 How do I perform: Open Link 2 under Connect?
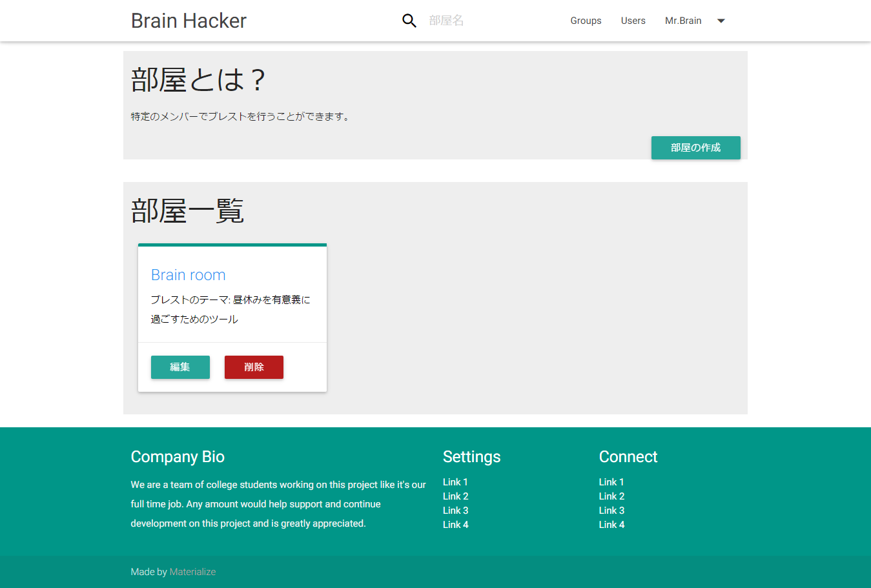tap(611, 496)
